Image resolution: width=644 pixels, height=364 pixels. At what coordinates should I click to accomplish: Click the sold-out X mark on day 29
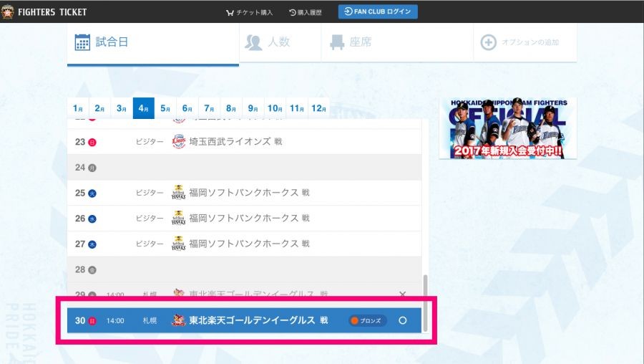point(402,294)
